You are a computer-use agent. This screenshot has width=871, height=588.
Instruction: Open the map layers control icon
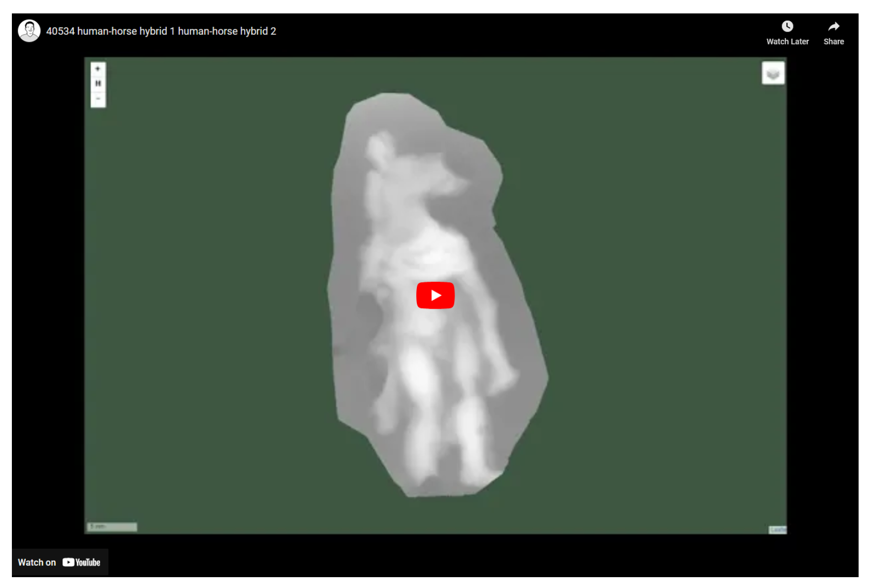pos(773,73)
